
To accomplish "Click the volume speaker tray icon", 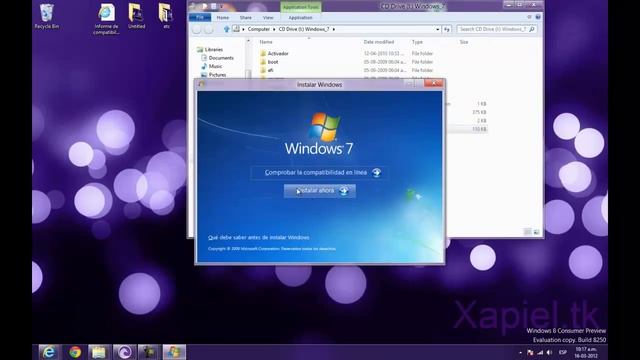I will point(549,353).
